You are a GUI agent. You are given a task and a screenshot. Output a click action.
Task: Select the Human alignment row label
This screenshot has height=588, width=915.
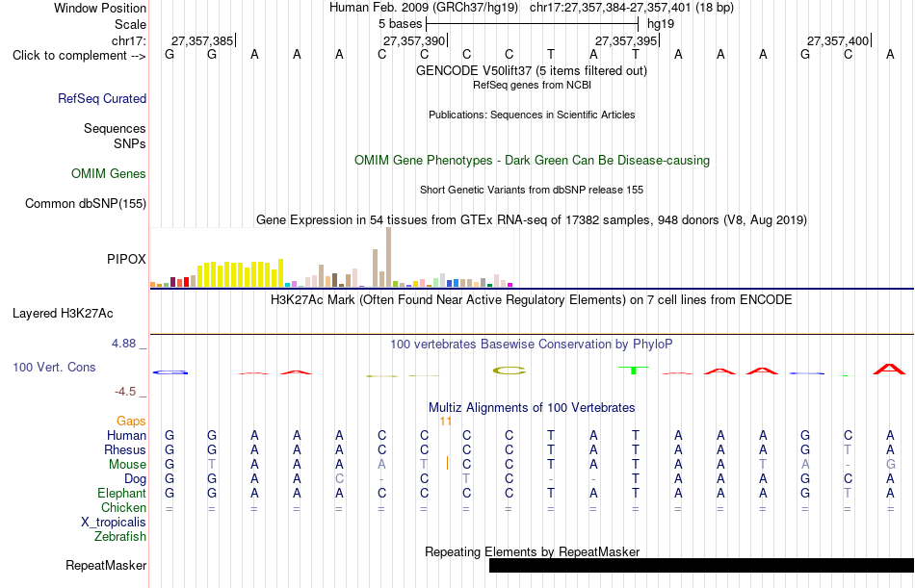126,436
